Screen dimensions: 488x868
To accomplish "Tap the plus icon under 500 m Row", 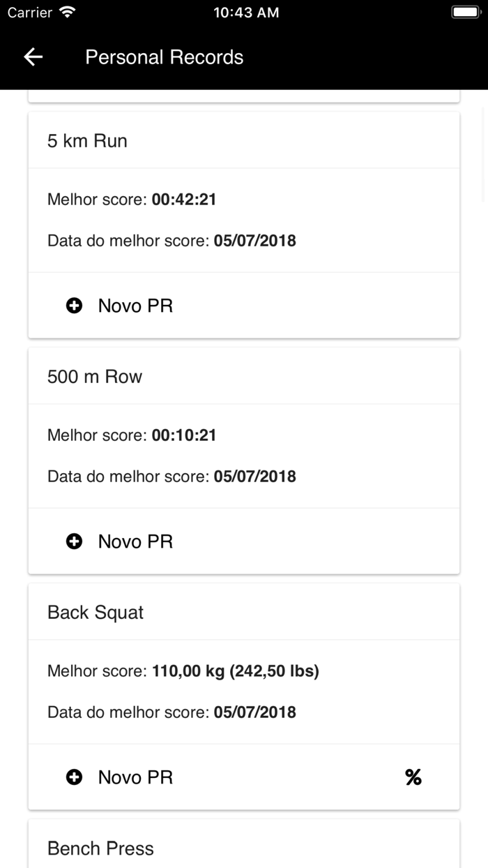I will (74, 541).
